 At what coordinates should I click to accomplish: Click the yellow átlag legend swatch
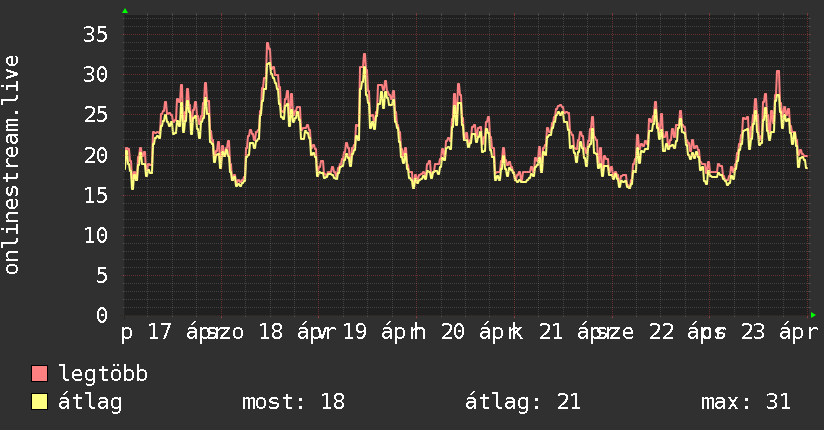point(39,402)
